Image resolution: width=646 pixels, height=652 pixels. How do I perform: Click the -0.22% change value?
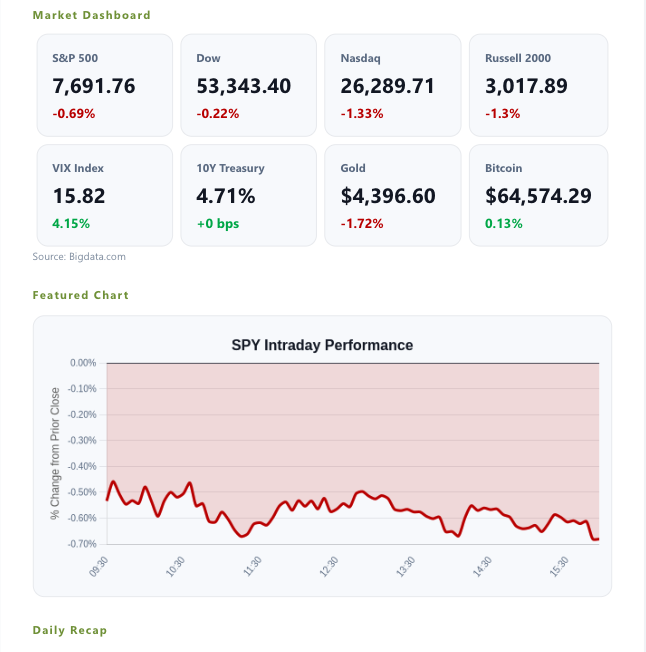pos(218,114)
